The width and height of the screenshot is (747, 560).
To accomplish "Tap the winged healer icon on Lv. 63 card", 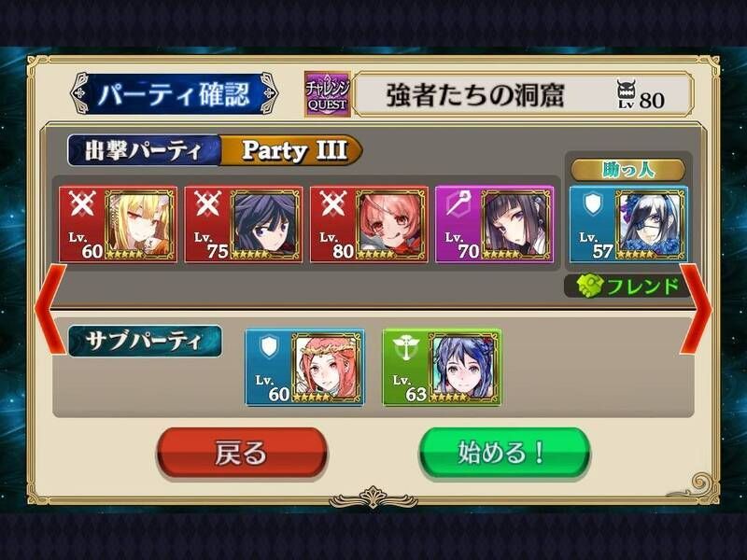I will (x=405, y=347).
